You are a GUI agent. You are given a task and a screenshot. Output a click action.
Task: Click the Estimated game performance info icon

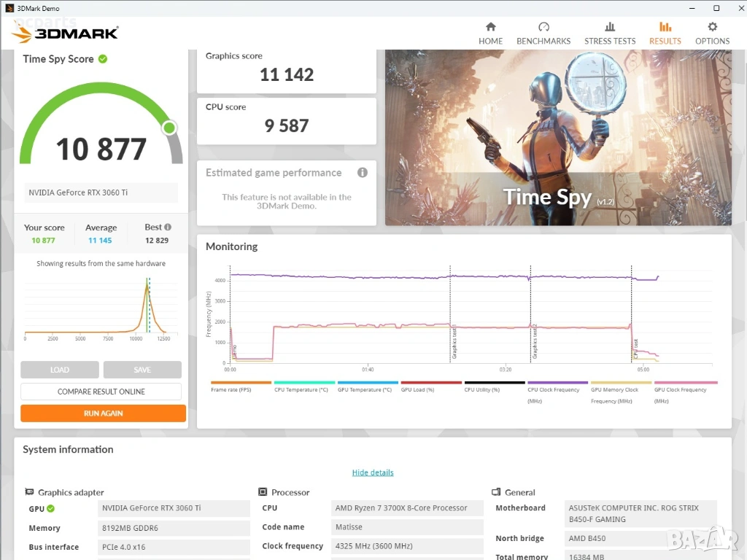click(x=363, y=173)
